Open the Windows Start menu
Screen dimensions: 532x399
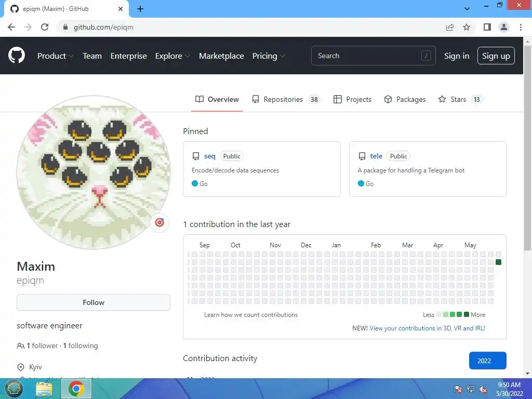14,389
